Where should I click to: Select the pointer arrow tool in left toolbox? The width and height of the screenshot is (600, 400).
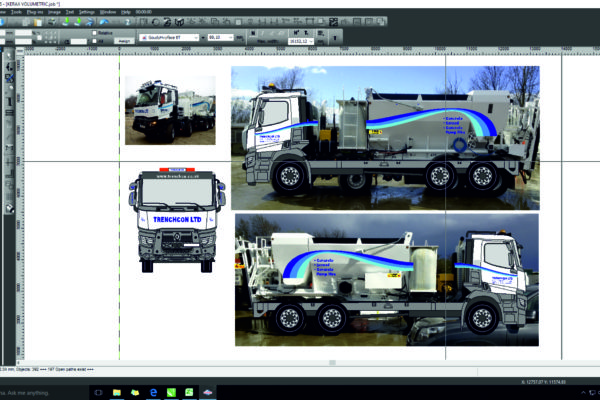click(x=9, y=55)
